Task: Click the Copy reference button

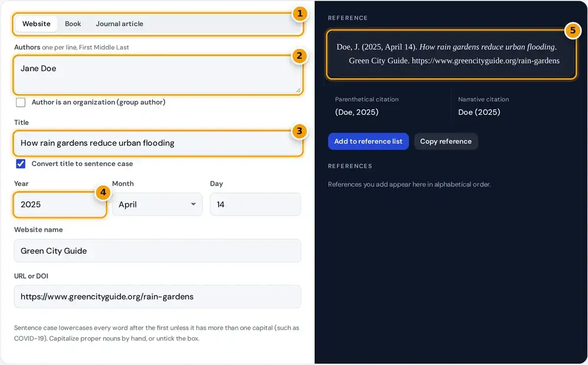Action: tap(446, 141)
